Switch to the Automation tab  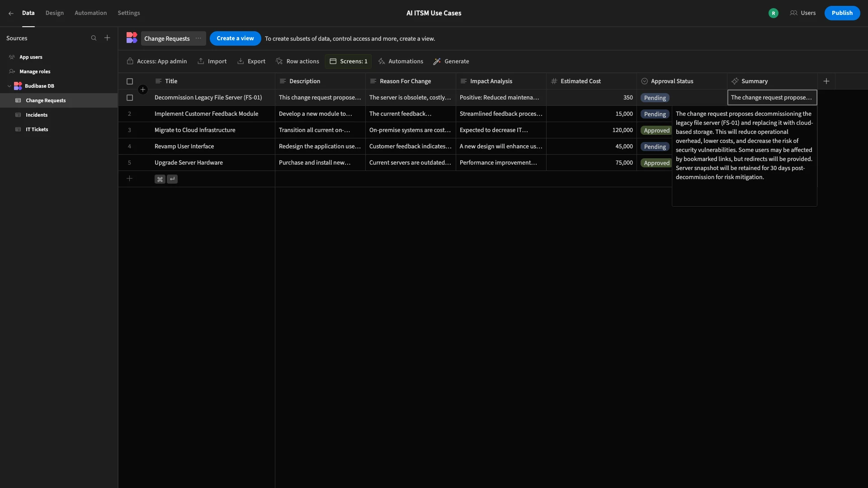[90, 13]
